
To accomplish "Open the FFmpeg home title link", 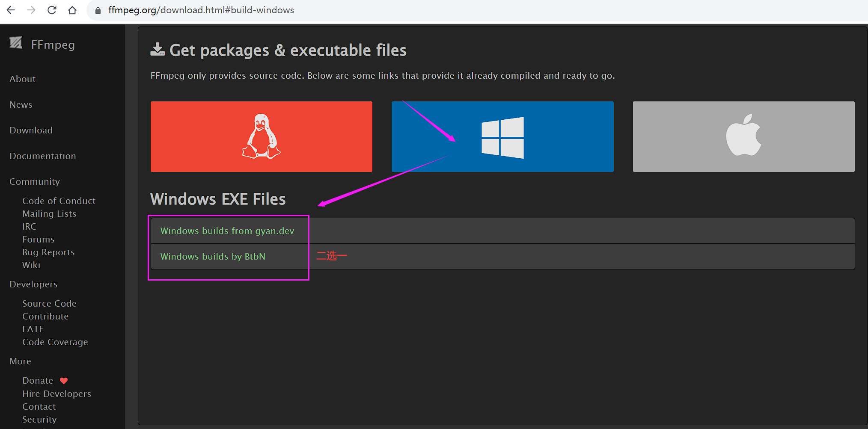I will pyautogui.click(x=53, y=44).
